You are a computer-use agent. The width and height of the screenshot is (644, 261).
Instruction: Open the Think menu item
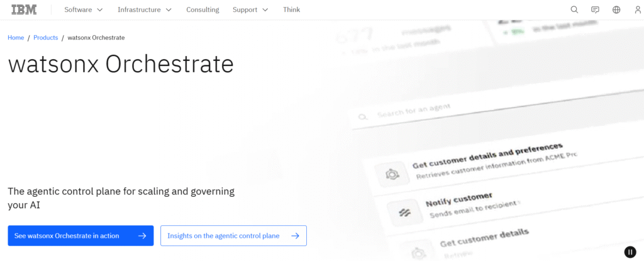tap(292, 9)
